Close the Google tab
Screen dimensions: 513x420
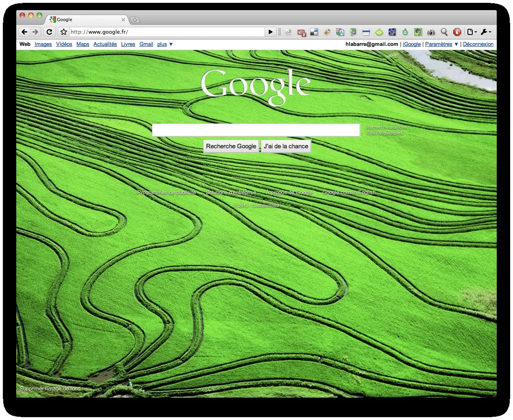tap(123, 19)
